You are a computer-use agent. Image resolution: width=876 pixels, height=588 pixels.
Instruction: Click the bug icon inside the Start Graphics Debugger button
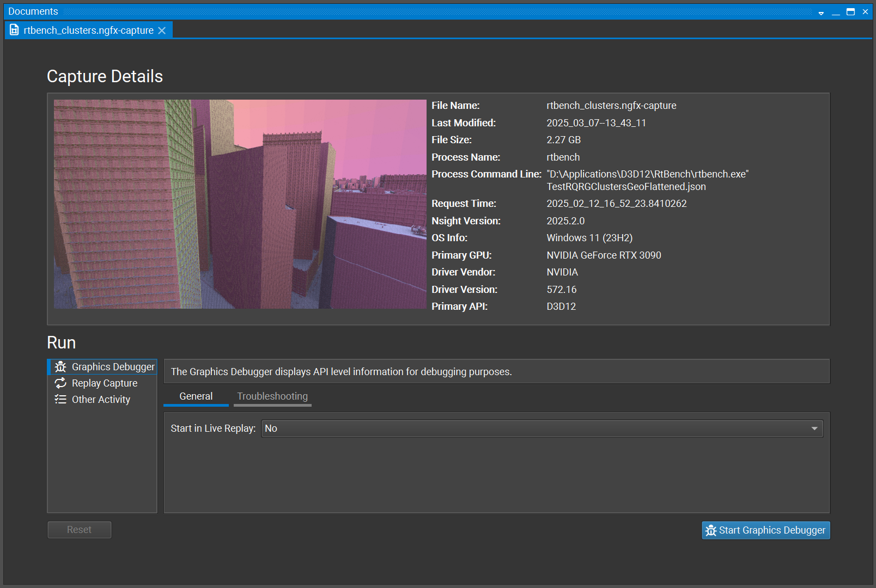coord(710,530)
